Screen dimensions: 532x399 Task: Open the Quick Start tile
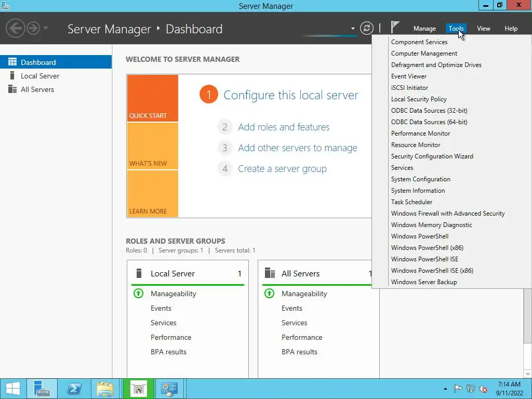point(153,98)
